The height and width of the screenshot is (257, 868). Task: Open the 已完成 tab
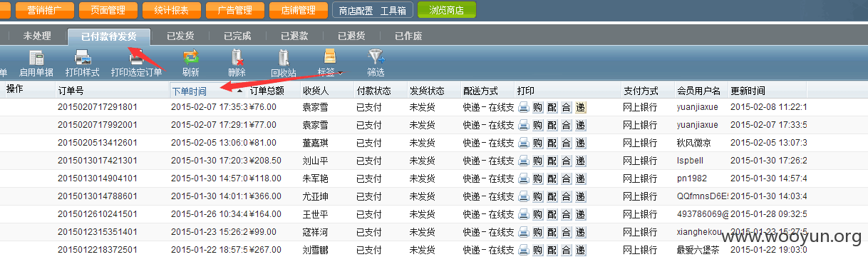coord(237,36)
